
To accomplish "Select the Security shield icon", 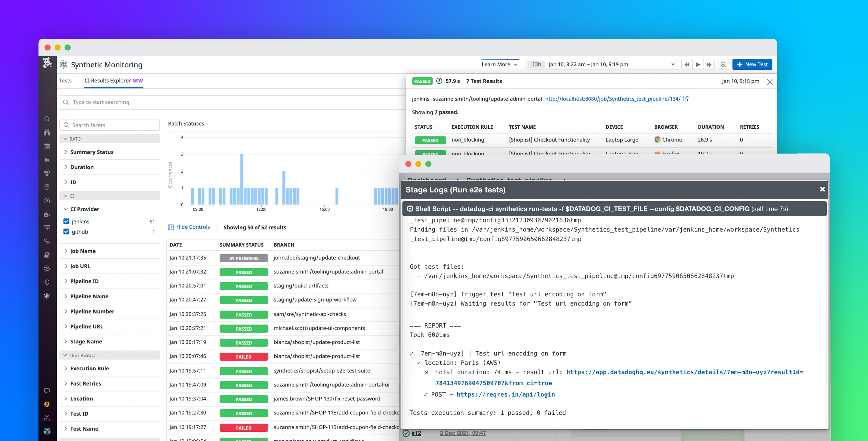I will click(x=47, y=282).
